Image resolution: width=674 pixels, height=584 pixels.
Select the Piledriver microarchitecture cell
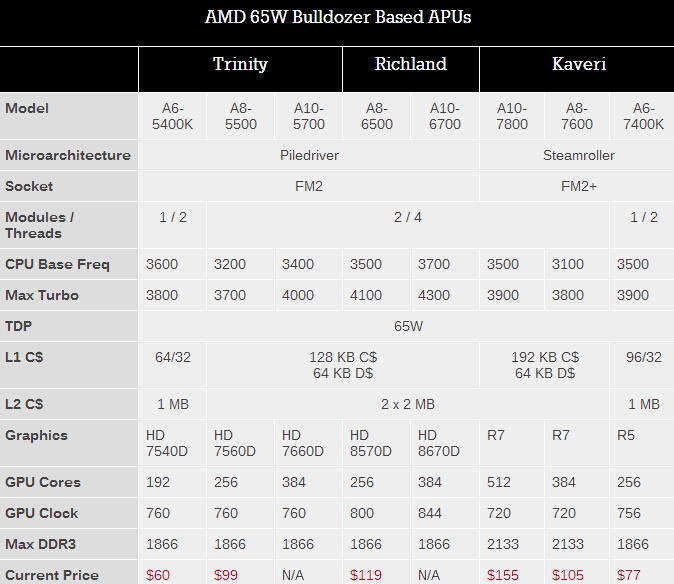tap(309, 155)
